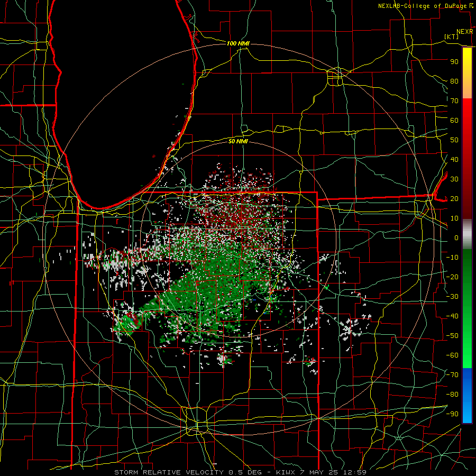Image resolution: width=476 pixels, height=476 pixels.
Task: Click the -10 value on velocity scale
Action: [452, 258]
